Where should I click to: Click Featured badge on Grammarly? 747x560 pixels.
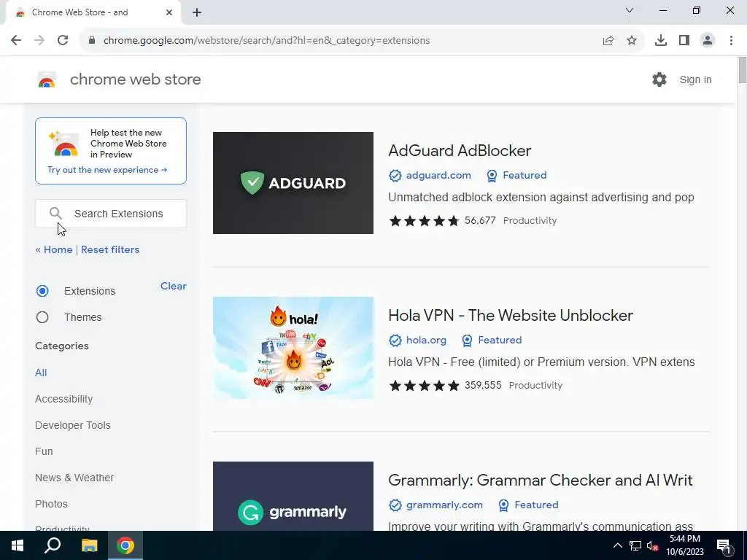tap(528, 505)
